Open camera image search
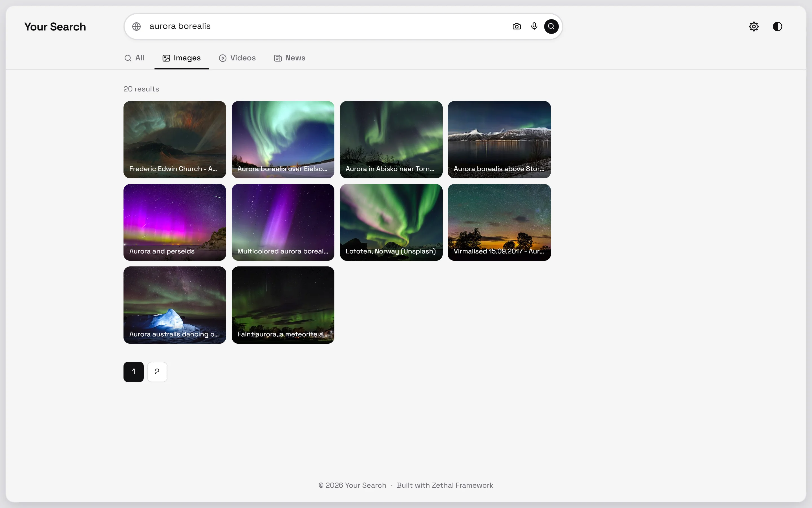Viewport: 812px width, 508px height. pos(517,27)
